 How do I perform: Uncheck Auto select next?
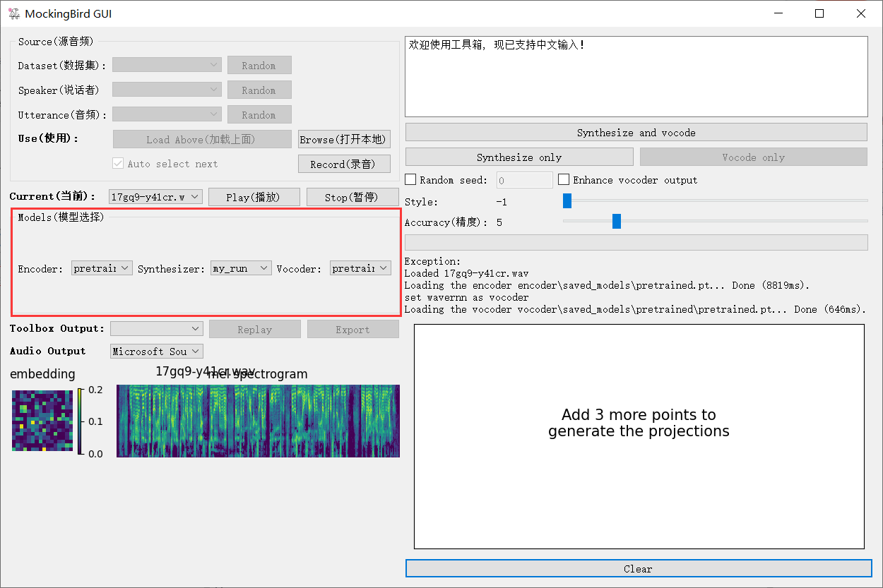click(117, 163)
